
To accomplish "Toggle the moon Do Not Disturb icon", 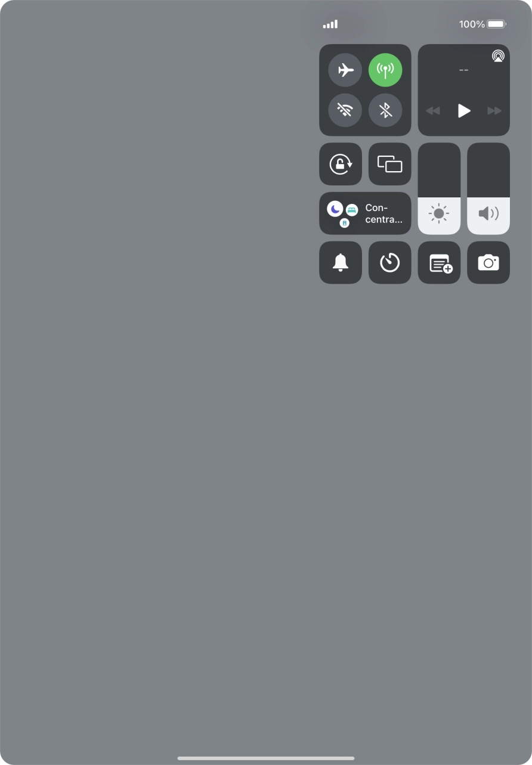I will [x=335, y=209].
